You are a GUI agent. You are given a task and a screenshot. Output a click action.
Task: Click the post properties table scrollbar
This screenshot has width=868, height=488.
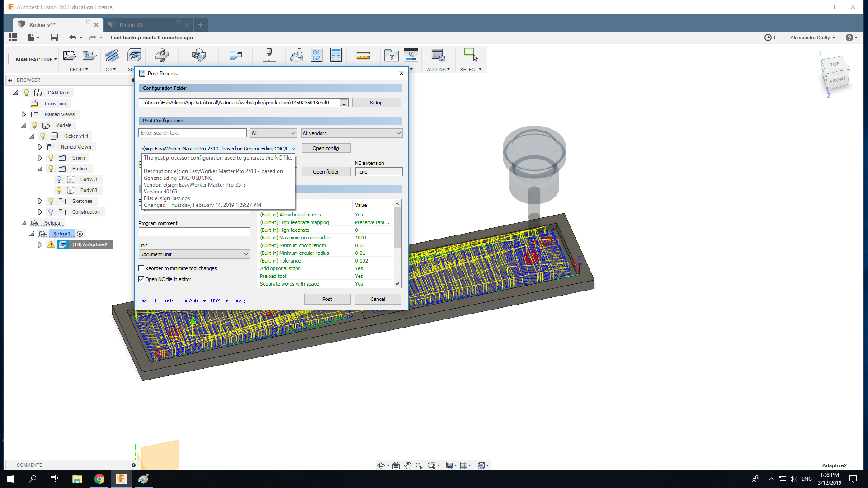pyautogui.click(x=397, y=227)
